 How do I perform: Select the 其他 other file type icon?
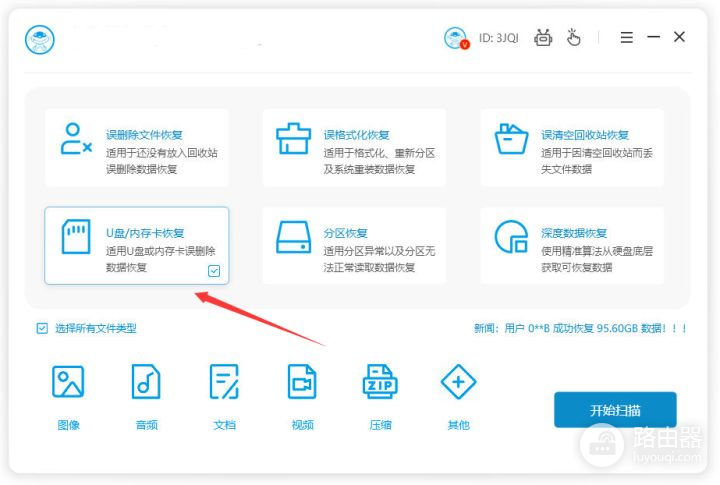point(458,381)
